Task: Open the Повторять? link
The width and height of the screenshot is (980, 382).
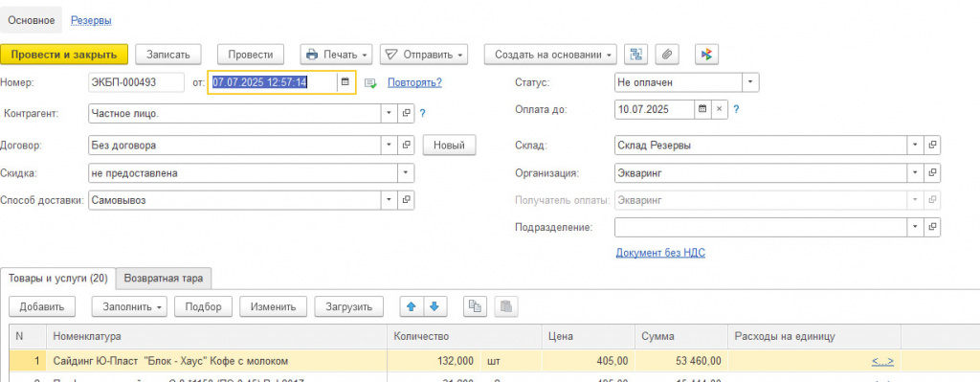Action: (x=415, y=82)
